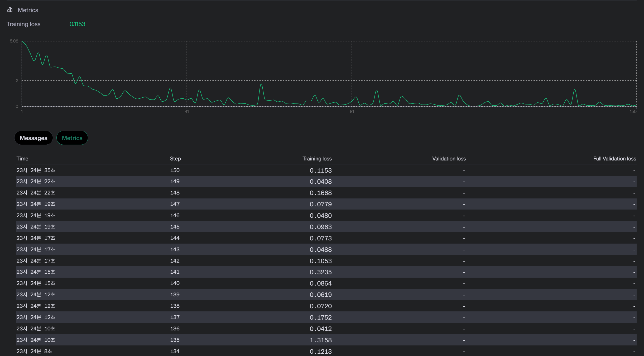
Task: Click the 41 step marker on chart axis
Action: (x=187, y=112)
